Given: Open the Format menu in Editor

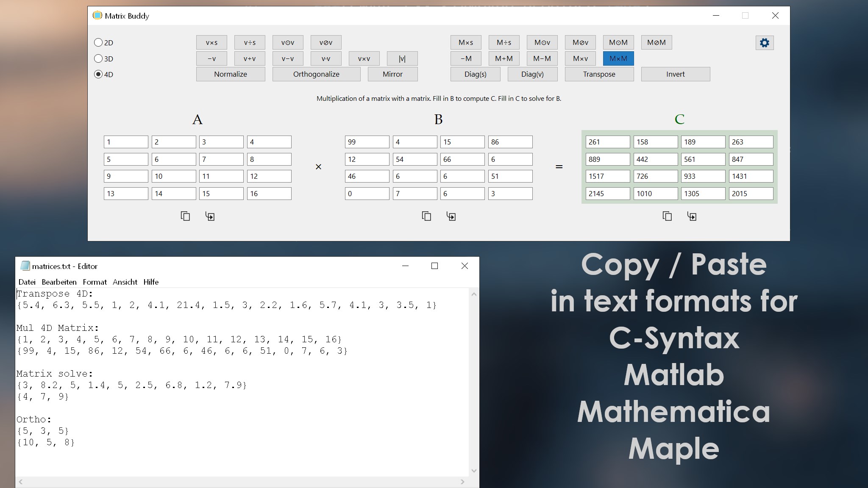Looking at the screenshot, I should (x=95, y=282).
